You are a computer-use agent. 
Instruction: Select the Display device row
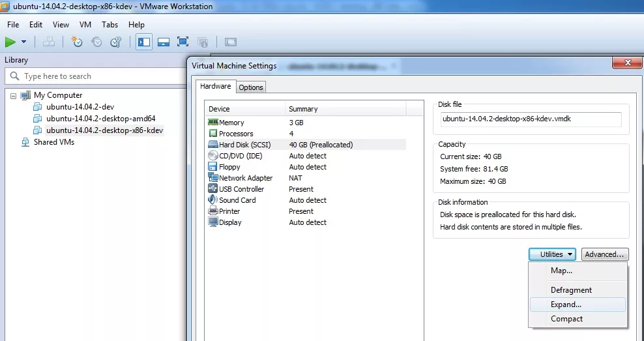307,222
